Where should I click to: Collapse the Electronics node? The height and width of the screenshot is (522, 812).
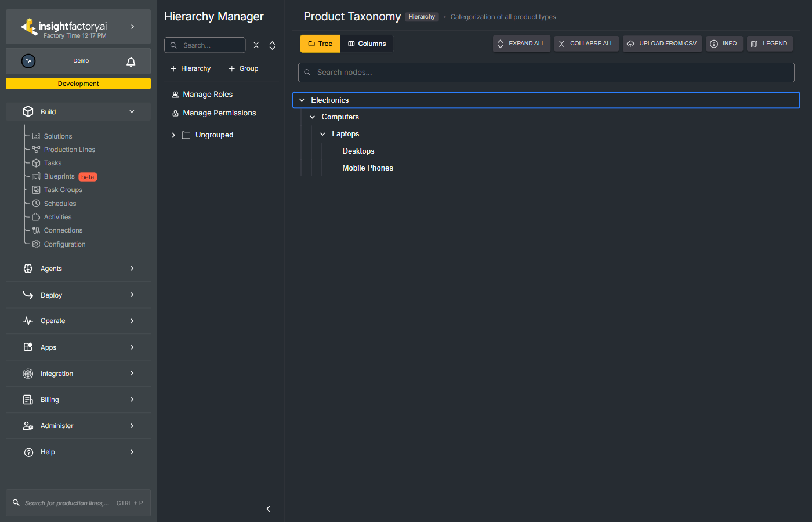tap(302, 100)
